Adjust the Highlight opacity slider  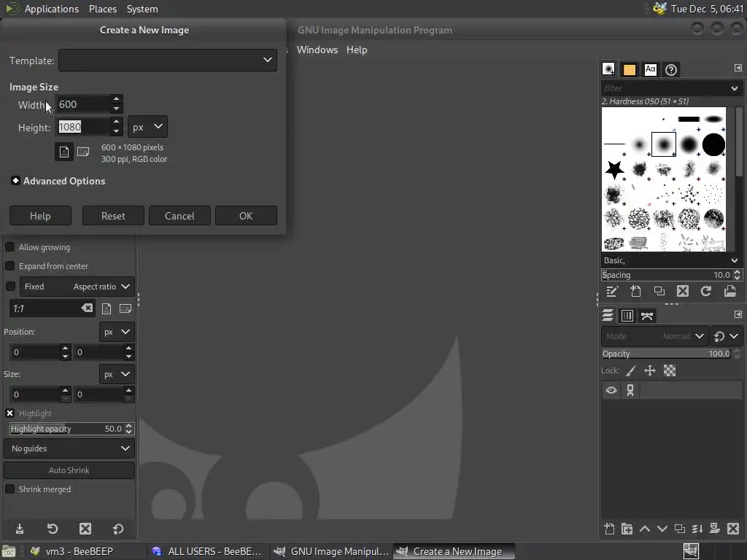[71, 429]
